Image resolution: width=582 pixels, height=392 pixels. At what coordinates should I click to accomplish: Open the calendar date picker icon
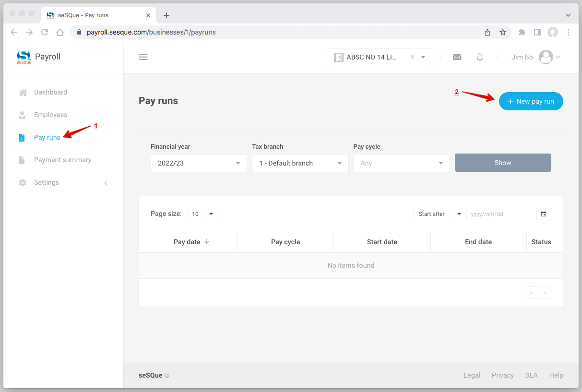(544, 214)
